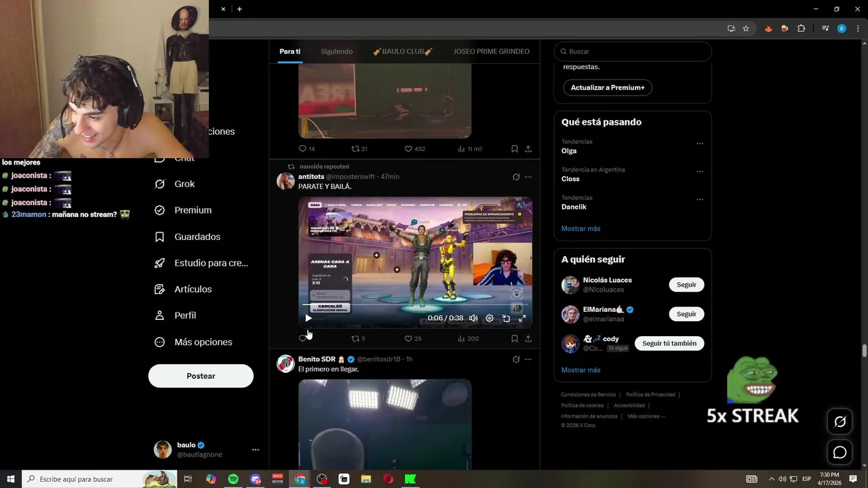Switch the video to fullscreen
The image size is (868, 488).
click(x=522, y=318)
